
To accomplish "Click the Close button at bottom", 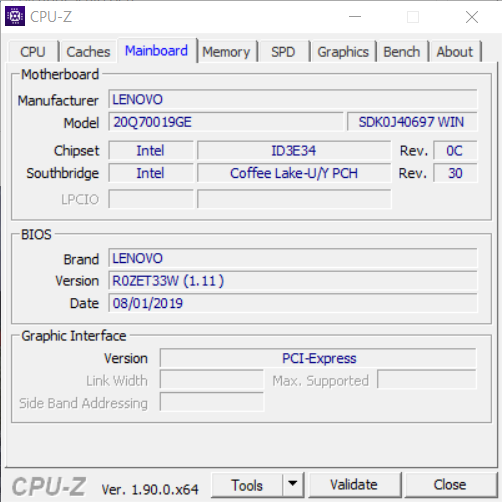I will point(450,485).
